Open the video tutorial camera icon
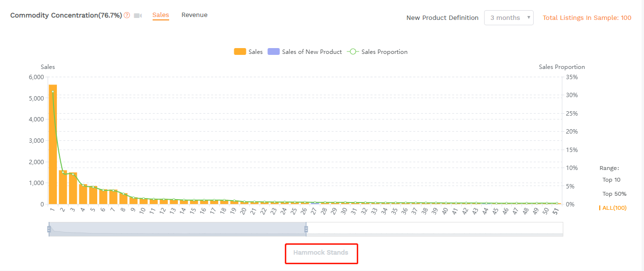The height and width of the screenshot is (271, 644). click(138, 16)
